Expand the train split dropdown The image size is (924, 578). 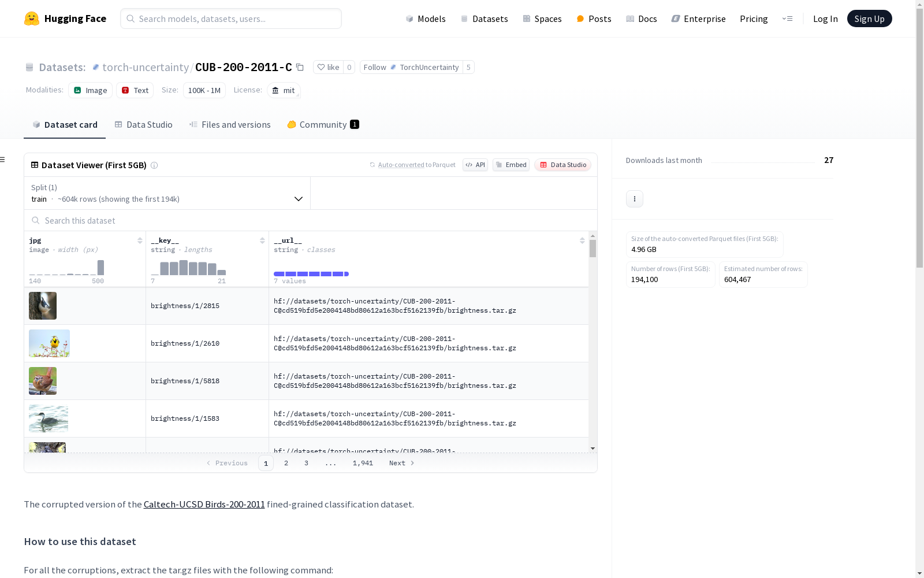pos(167,193)
